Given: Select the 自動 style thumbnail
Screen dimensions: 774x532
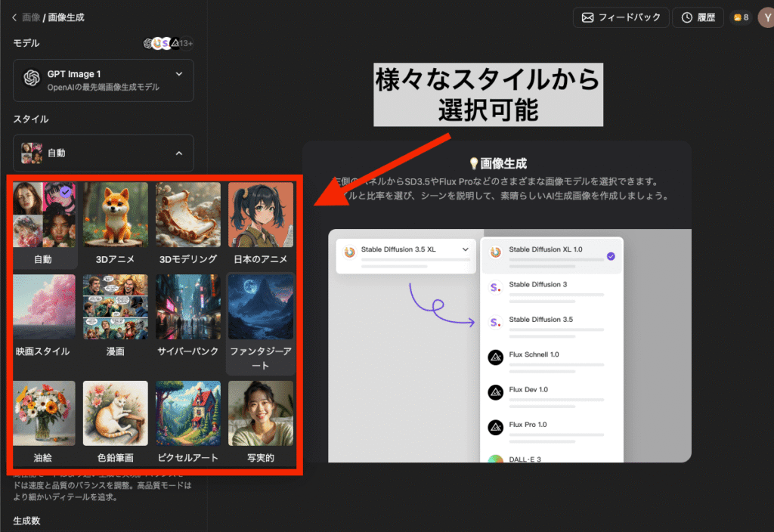Looking at the screenshot, I should 45,215.
